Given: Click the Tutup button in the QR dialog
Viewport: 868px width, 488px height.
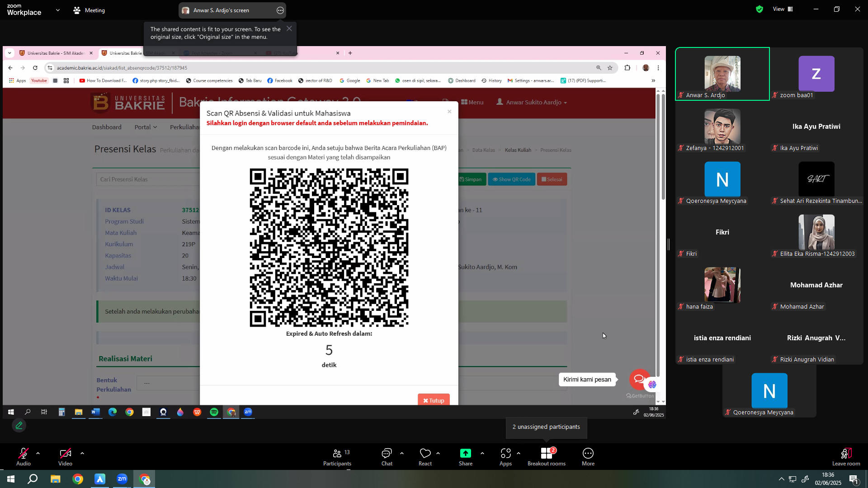Looking at the screenshot, I should tap(434, 400).
